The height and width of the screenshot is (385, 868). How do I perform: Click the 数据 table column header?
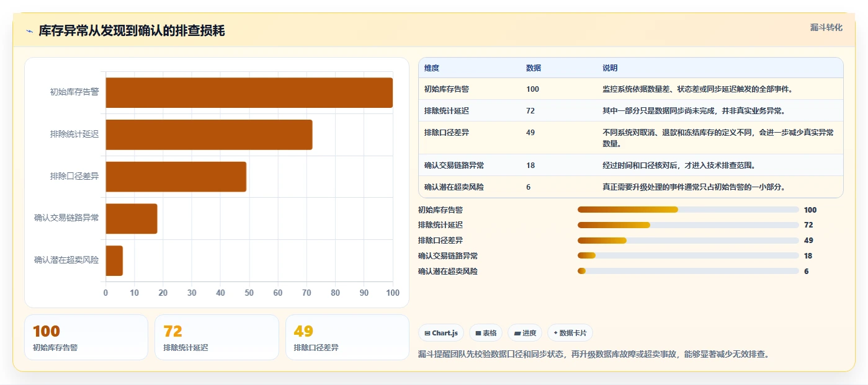click(534, 68)
